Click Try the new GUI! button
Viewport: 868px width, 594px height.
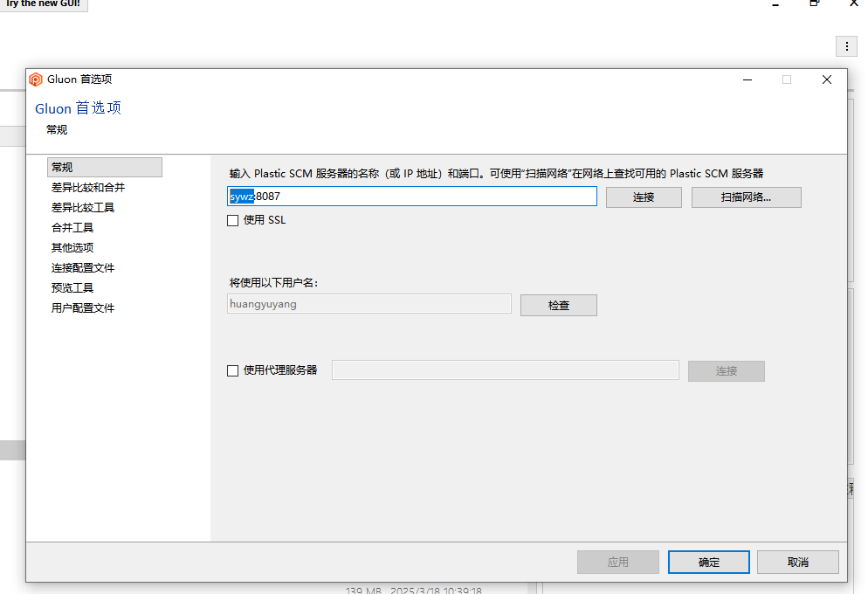coord(43,4)
